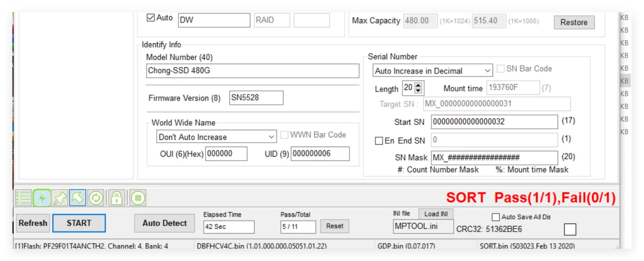Click the GDP.bin (0.07.017) status entry
644x261 pixels.
406,246
